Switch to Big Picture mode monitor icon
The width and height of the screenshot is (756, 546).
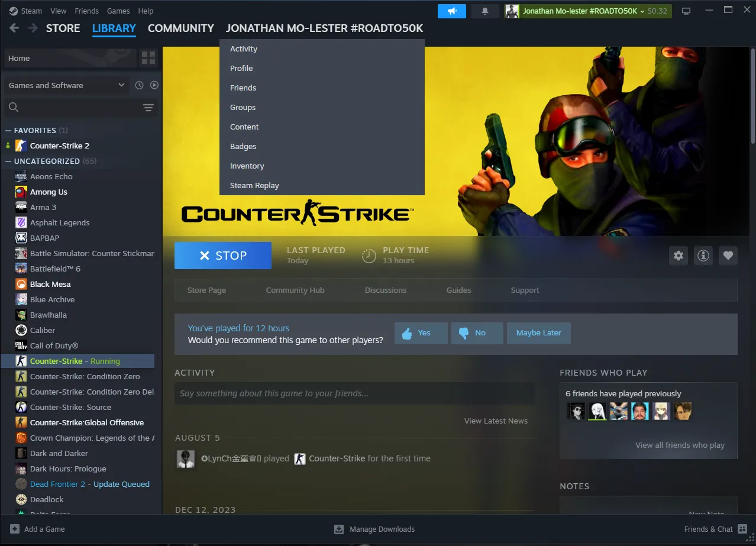tap(686, 11)
